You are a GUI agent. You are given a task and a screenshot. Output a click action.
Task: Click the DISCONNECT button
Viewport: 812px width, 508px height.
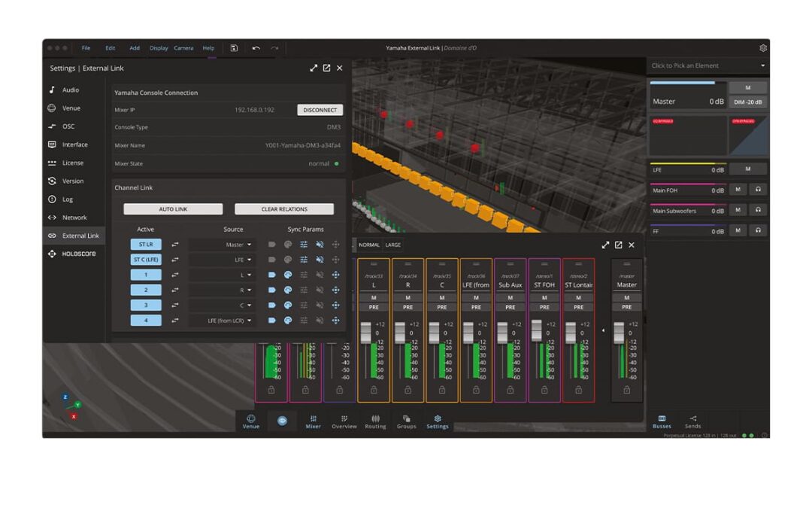[x=320, y=110]
